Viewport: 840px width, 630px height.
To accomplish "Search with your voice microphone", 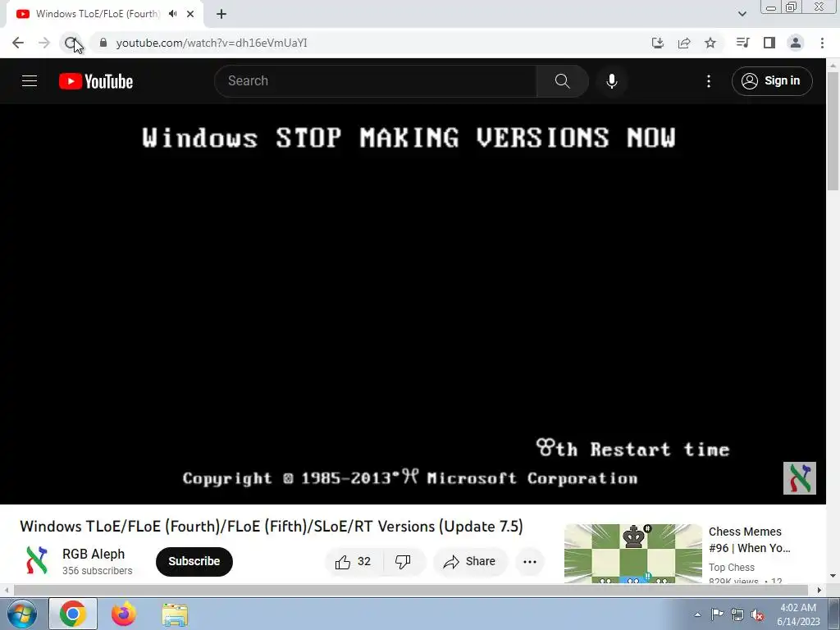I will tap(611, 81).
